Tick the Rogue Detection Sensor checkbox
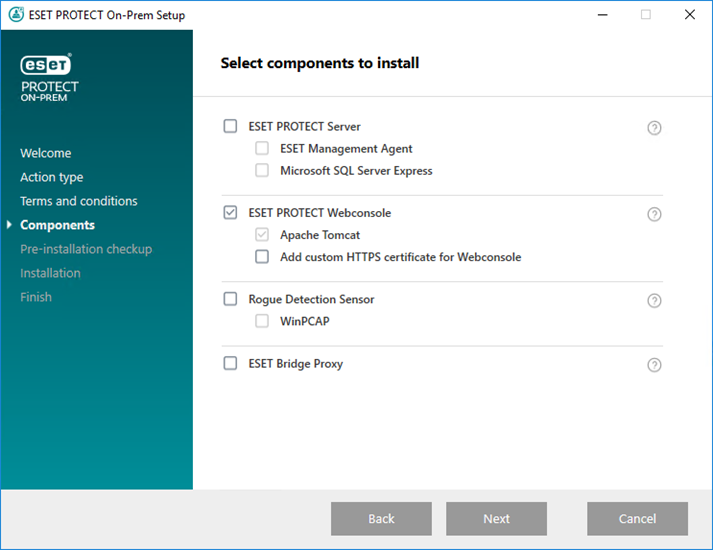The width and height of the screenshot is (713, 550). click(231, 299)
